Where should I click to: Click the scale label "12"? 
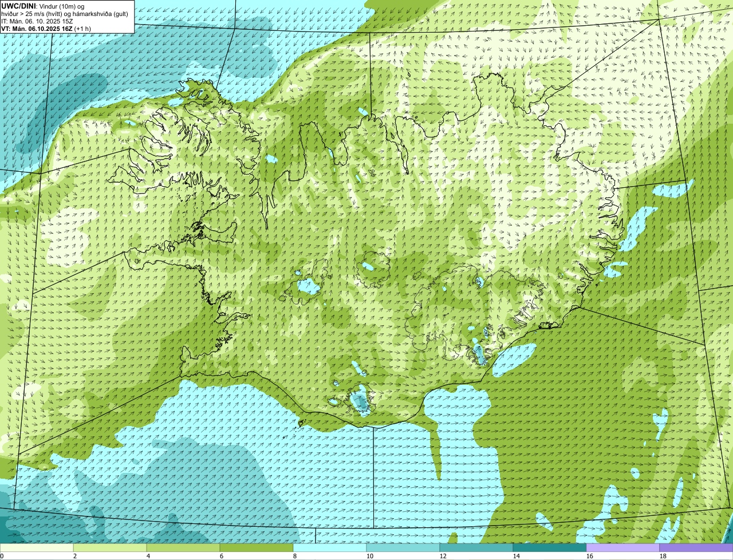point(443,556)
